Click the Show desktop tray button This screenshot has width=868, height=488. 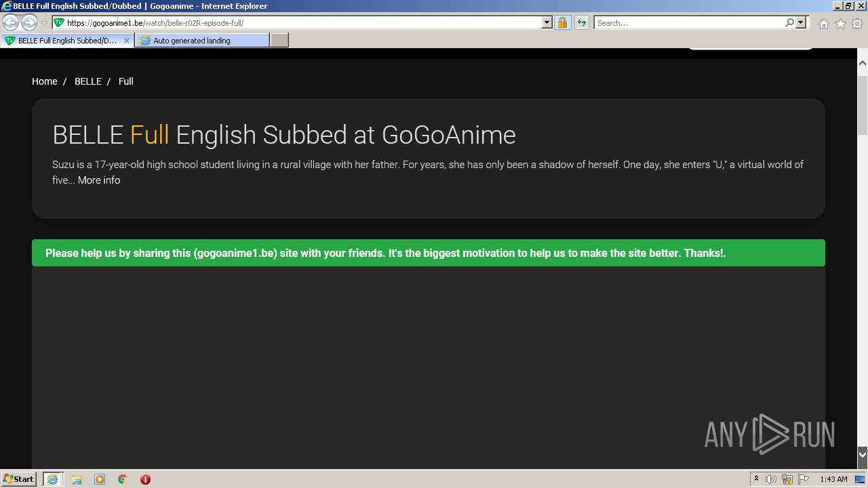pos(861,479)
